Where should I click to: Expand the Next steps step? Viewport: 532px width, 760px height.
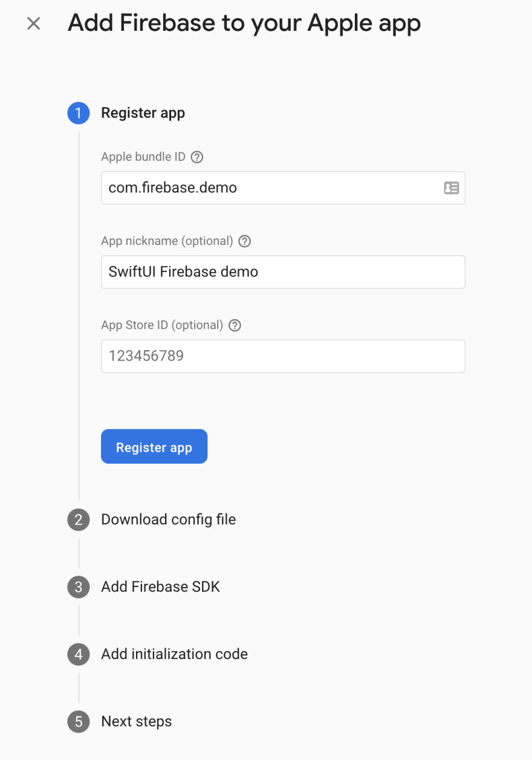[x=137, y=721]
